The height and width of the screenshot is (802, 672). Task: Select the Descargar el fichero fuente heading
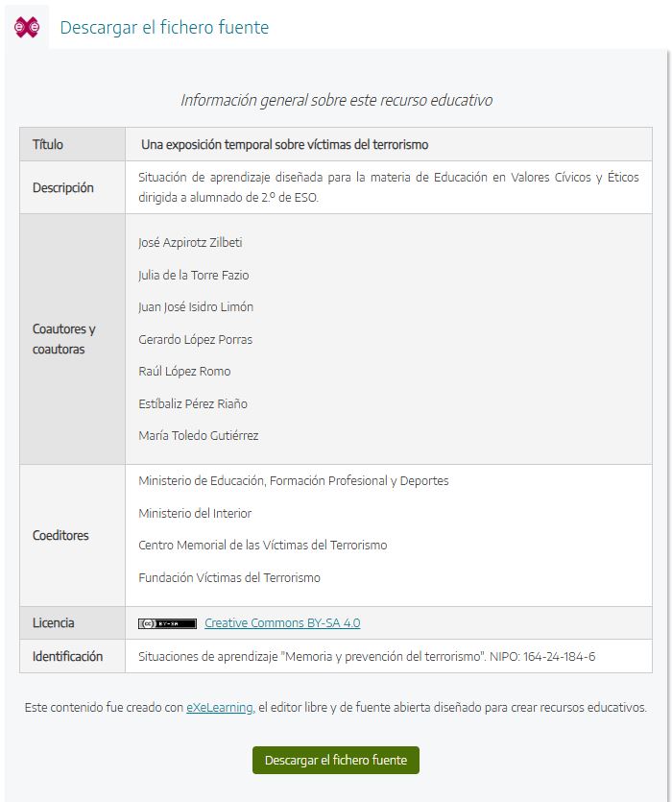point(164,27)
